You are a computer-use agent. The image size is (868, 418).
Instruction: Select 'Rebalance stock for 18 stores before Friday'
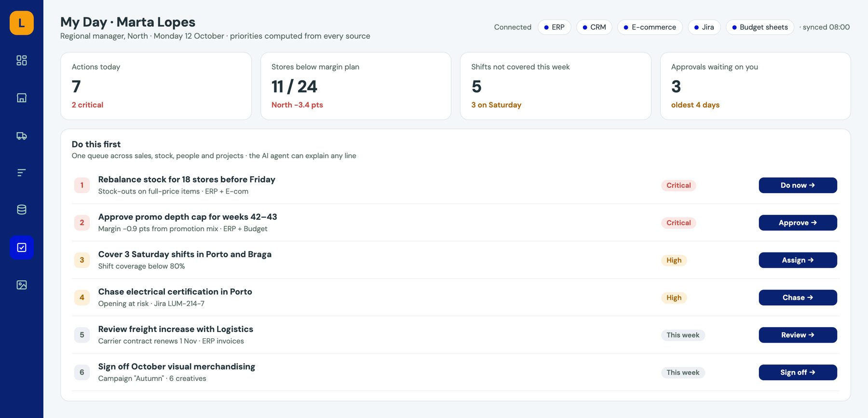click(x=187, y=180)
